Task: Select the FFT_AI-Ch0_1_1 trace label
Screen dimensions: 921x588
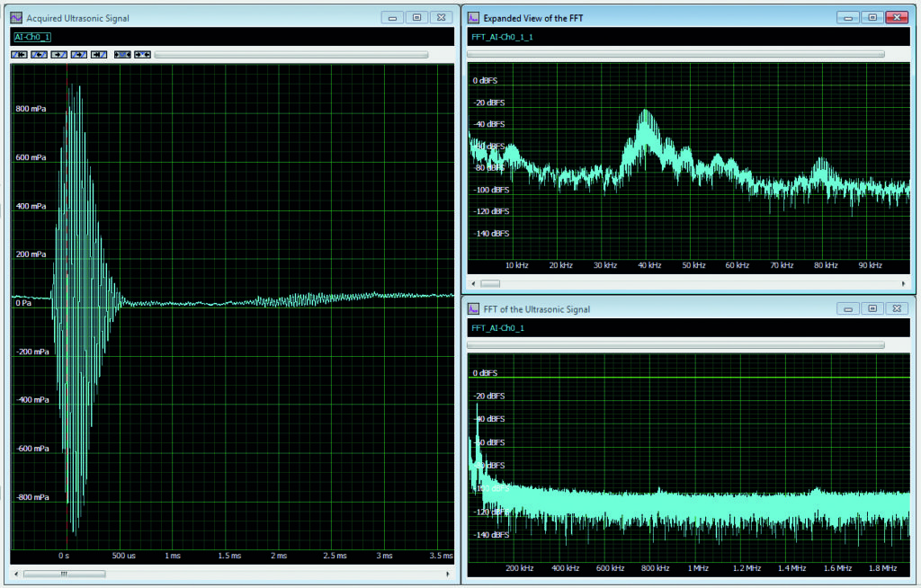Action: pos(501,39)
